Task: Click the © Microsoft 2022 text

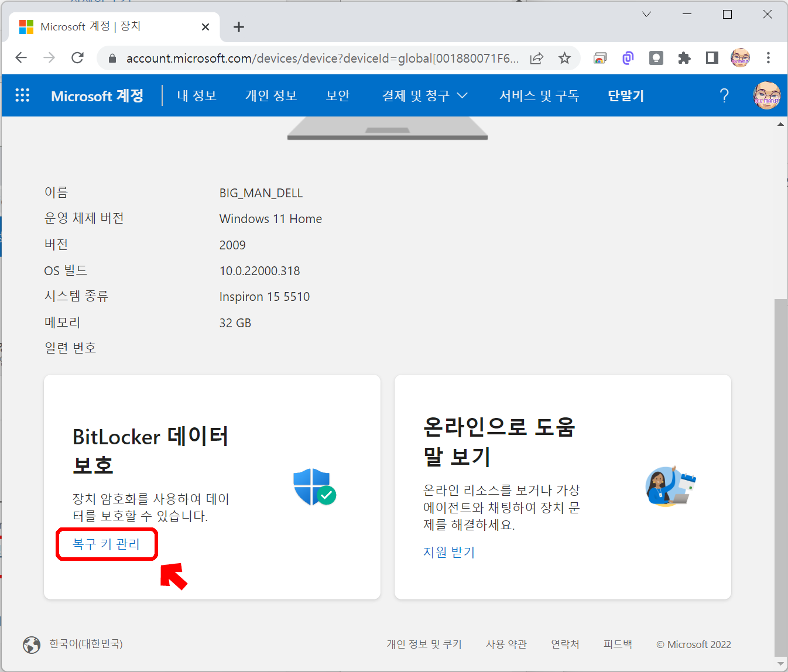Action: click(694, 644)
